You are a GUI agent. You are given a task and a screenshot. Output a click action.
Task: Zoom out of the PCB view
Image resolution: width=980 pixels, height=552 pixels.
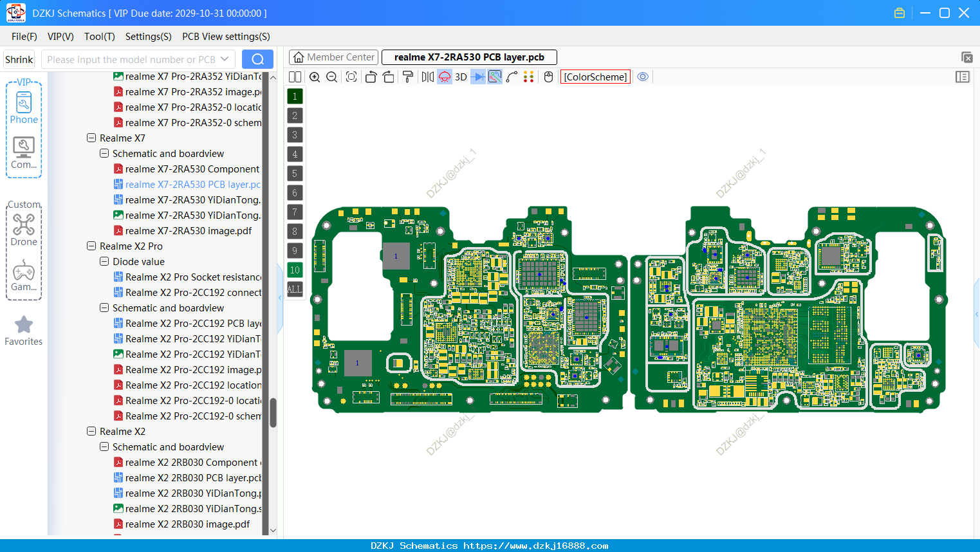tap(332, 77)
